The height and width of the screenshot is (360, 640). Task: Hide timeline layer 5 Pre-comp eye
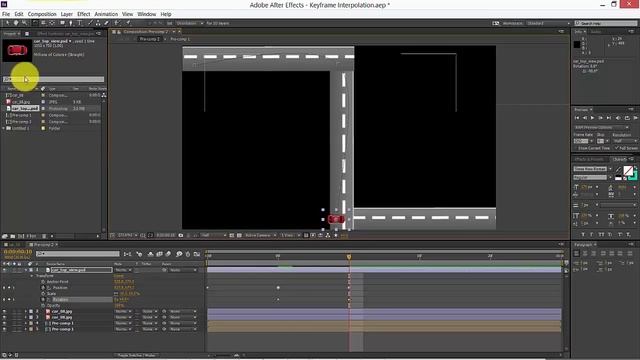coord(4,329)
